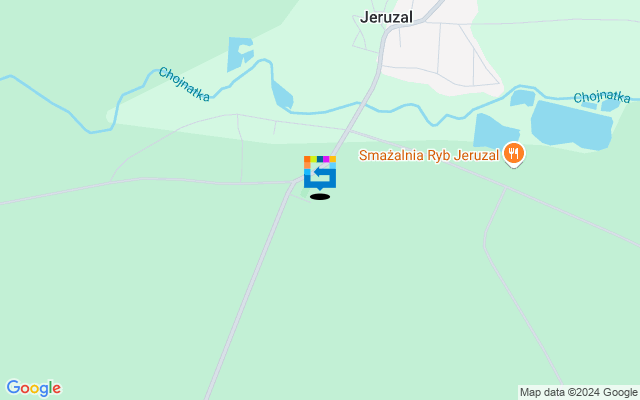Select the western Chojnatka river label
The width and height of the screenshot is (640, 400).
coord(184,84)
